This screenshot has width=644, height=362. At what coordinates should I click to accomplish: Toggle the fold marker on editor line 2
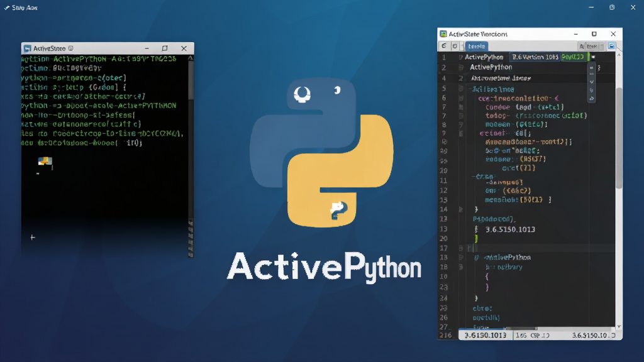[461, 67]
